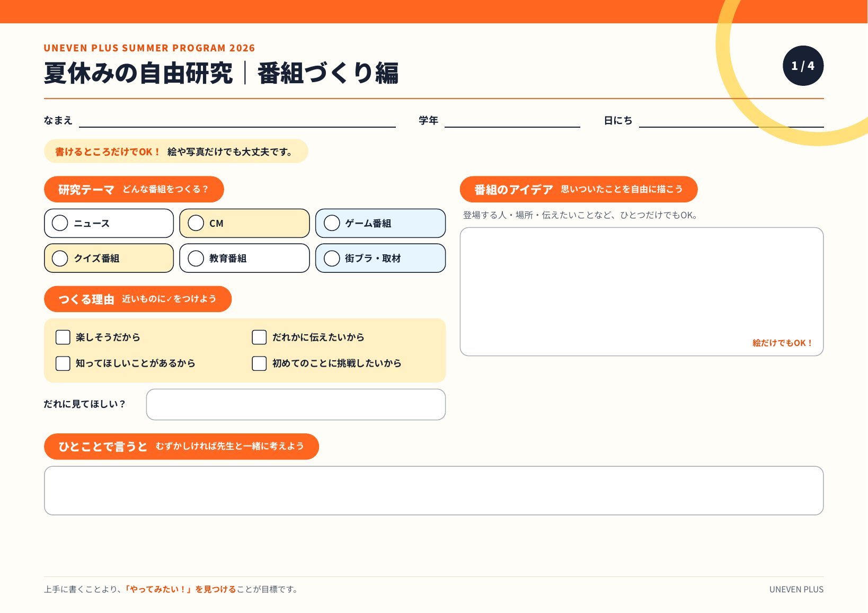The height and width of the screenshot is (613, 868).
Task: Click the 番組のアイデア drawing box
Action: click(642, 292)
